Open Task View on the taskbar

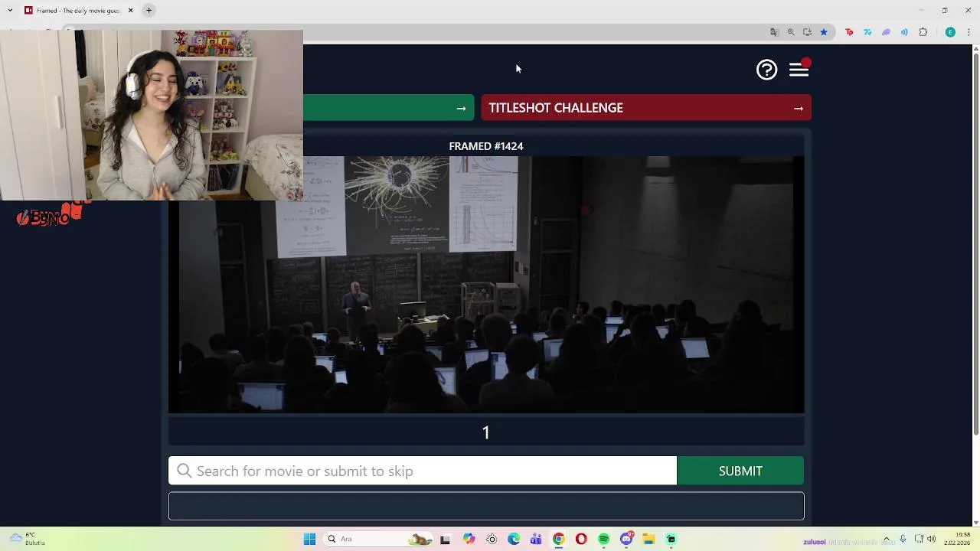pos(445,540)
